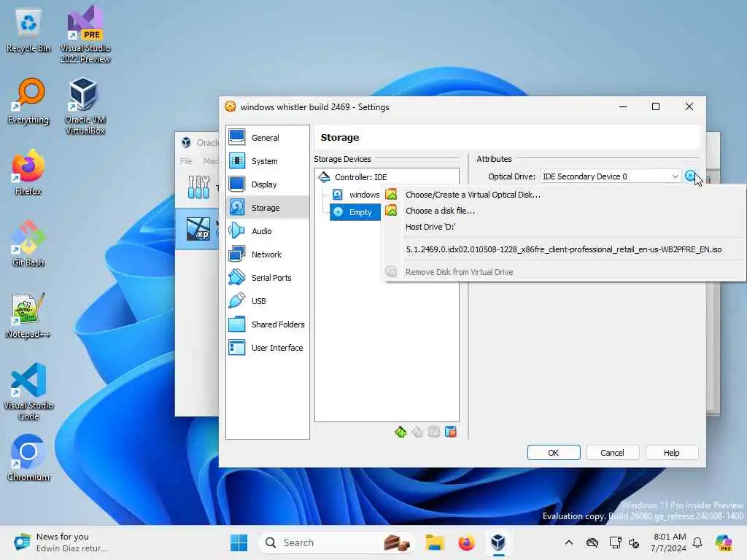Open the Shared Folders settings category

pyautogui.click(x=267, y=324)
